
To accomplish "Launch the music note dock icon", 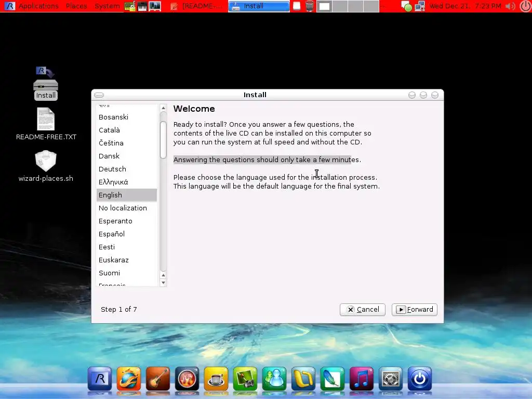I will pyautogui.click(x=362, y=379).
